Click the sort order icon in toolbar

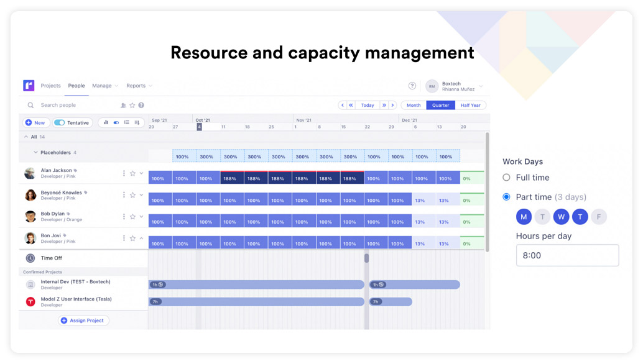pos(137,123)
